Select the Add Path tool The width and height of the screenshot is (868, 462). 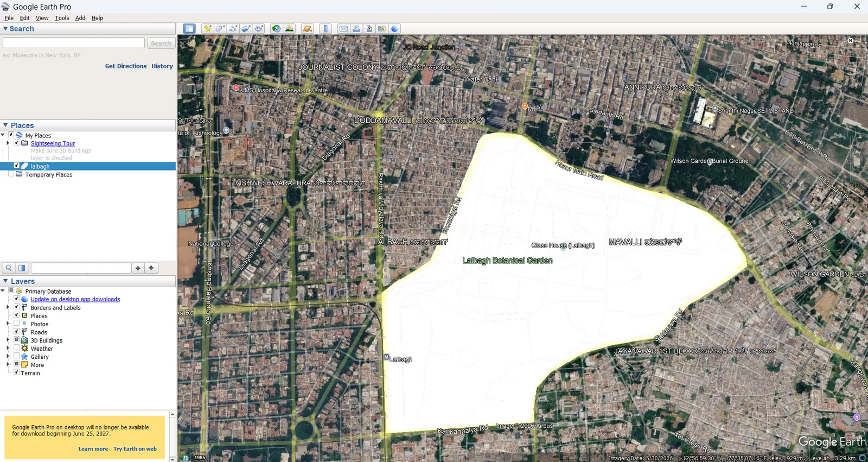[233, 29]
